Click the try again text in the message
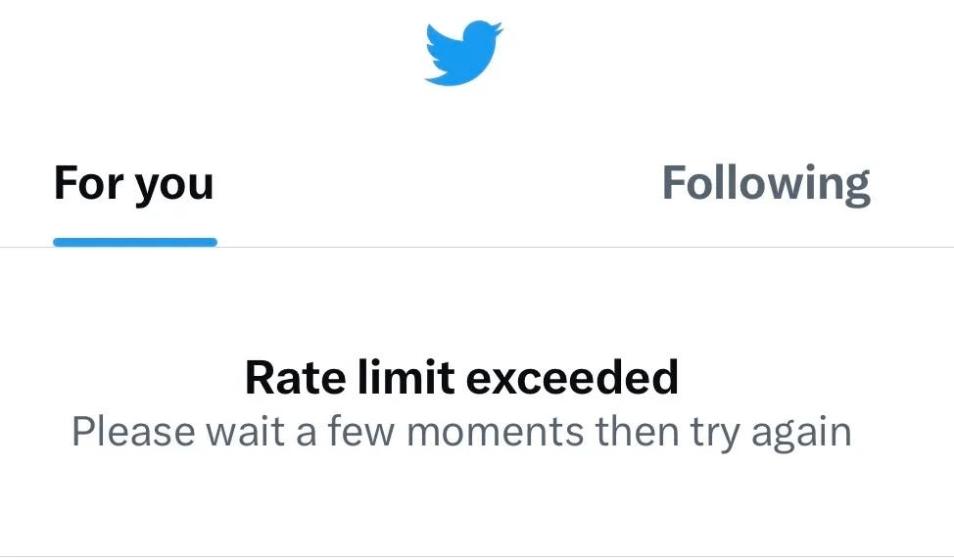Screen dimensions: 954x560 point(771,434)
